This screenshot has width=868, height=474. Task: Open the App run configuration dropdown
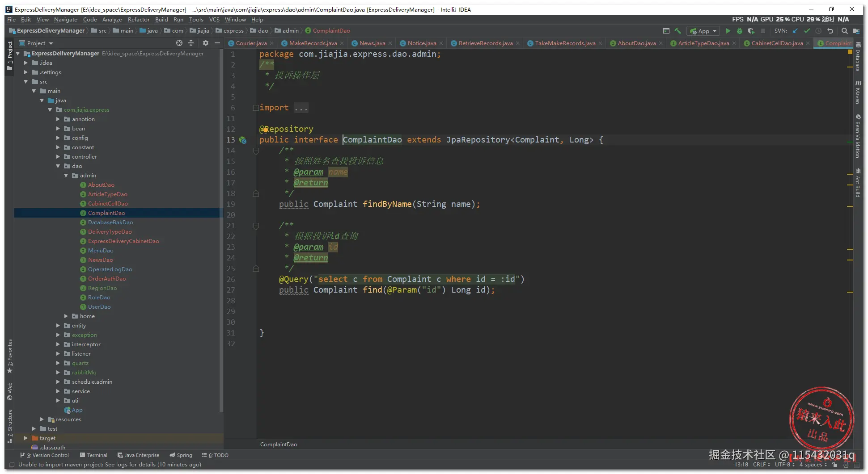[703, 31]
